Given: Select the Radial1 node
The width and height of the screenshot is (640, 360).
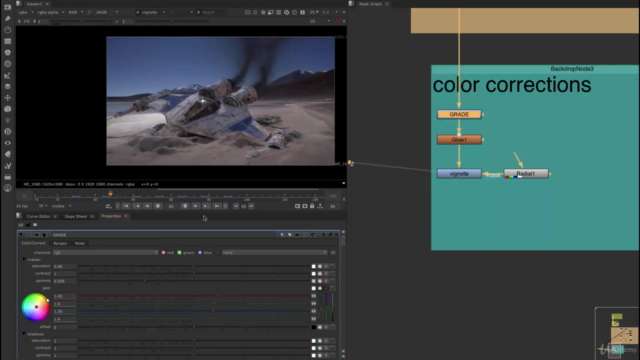Looking at the screenshot, I should point(526,173).
